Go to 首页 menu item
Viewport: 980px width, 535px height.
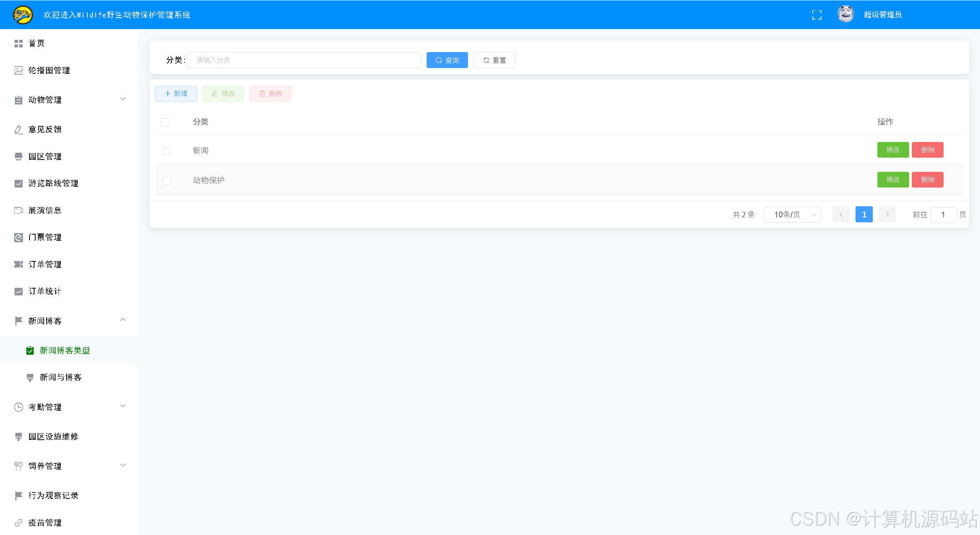pos(69,43)
